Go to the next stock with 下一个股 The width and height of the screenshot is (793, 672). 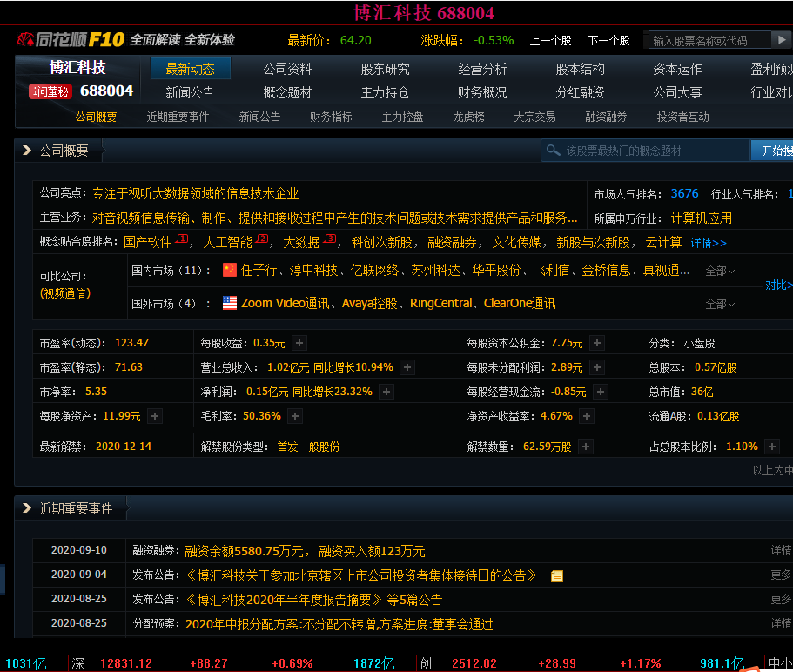pyautogui.click(x=609, y=40)
